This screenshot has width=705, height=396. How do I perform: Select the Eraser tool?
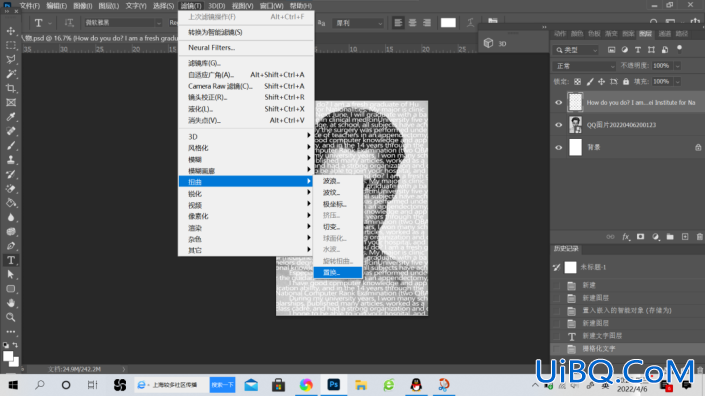[x=11, y=189]
